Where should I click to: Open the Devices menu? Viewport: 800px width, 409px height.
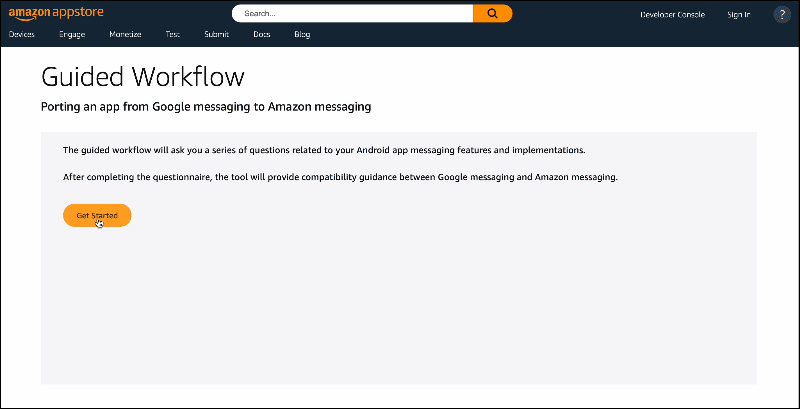pos(21,34)
